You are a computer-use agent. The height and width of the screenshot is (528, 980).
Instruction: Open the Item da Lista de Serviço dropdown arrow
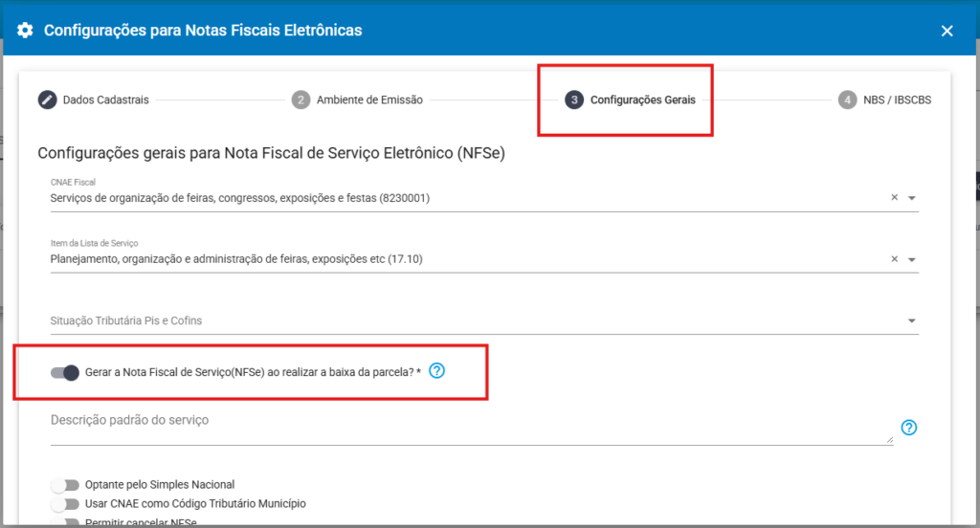click(x=912, y=259)
